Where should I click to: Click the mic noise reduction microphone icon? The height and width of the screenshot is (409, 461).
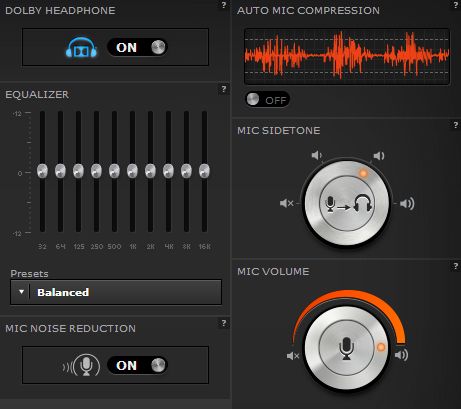[x=82, y=365]
